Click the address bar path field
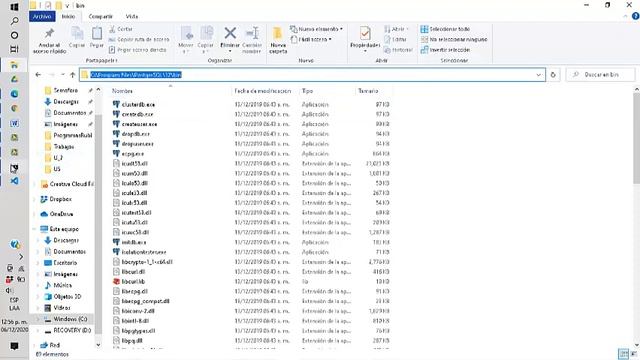The image size is (640, 360). click(x=312, y=75)
